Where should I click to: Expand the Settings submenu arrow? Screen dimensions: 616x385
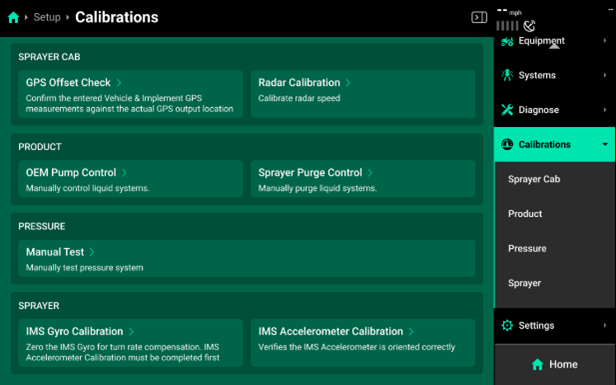tap(605, 325)
